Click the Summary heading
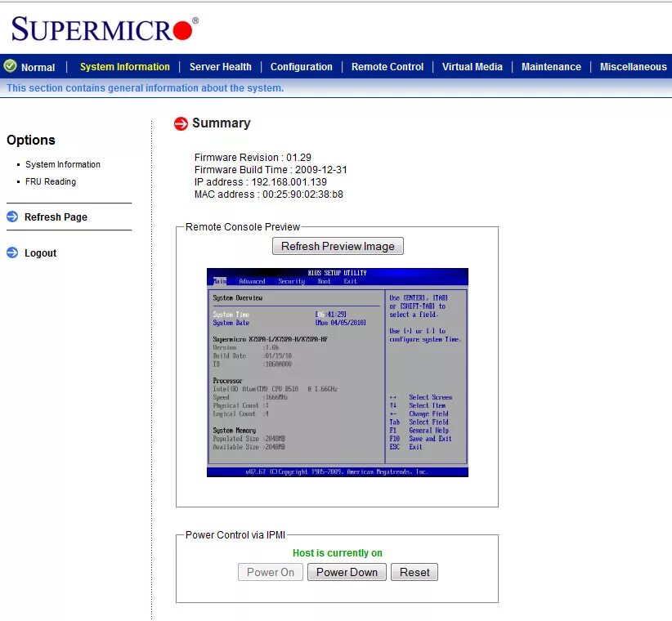672x621 pixels. click(x=222, y=123)
